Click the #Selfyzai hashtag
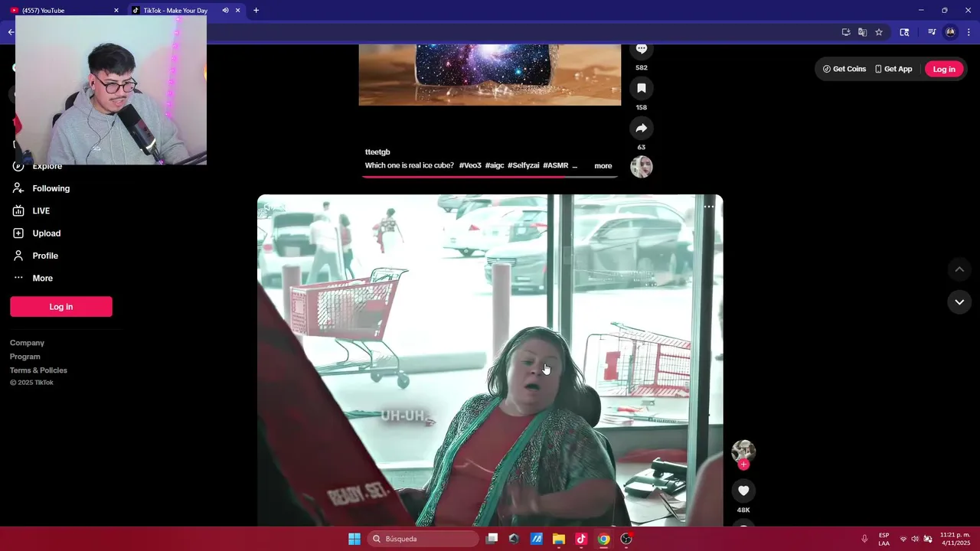 pyautogui.click(x=524, y=166)
